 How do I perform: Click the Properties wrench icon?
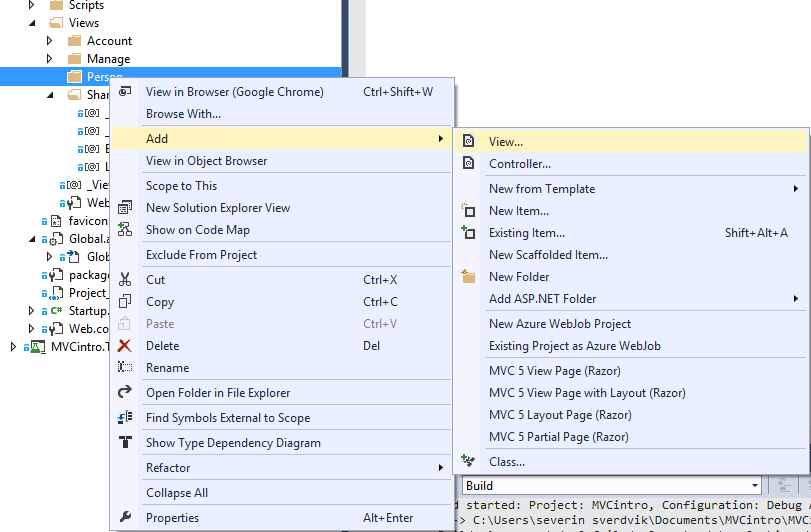[x=125, y=518]
